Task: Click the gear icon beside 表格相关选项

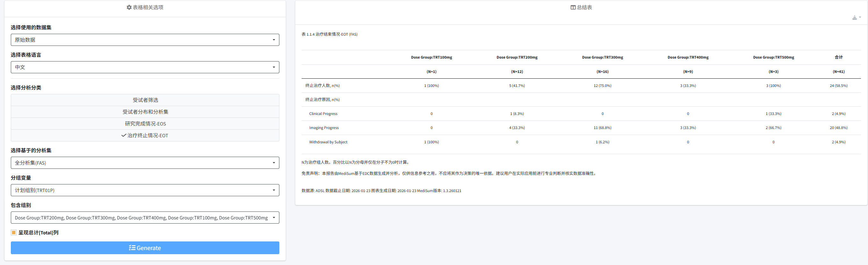Action: coord(129,7)
